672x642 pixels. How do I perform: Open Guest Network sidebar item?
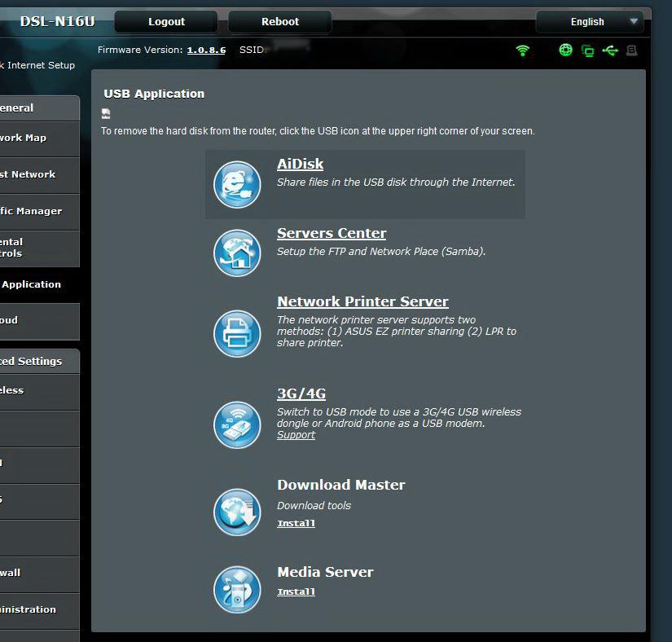pyautogui.click(x=39, y=175)
